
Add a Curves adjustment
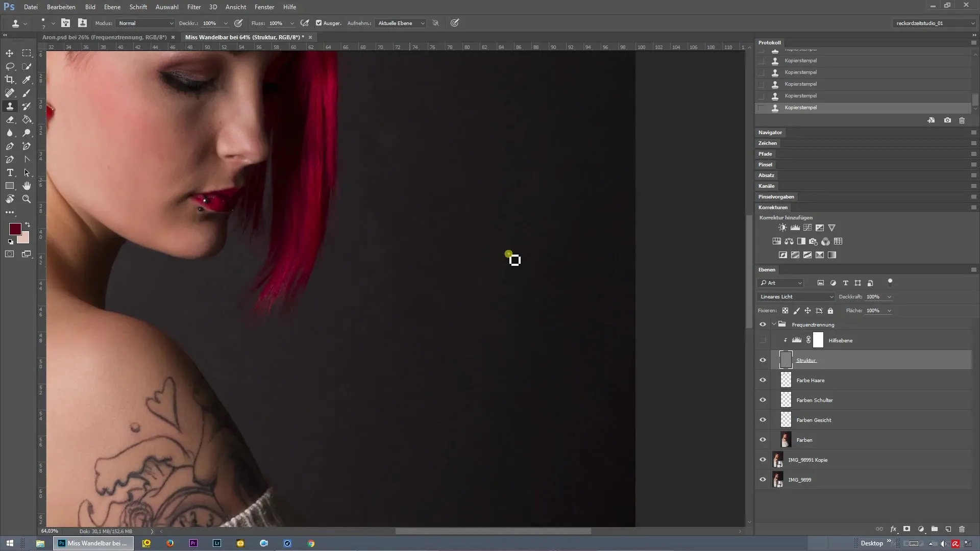click(x=807, y=228)
